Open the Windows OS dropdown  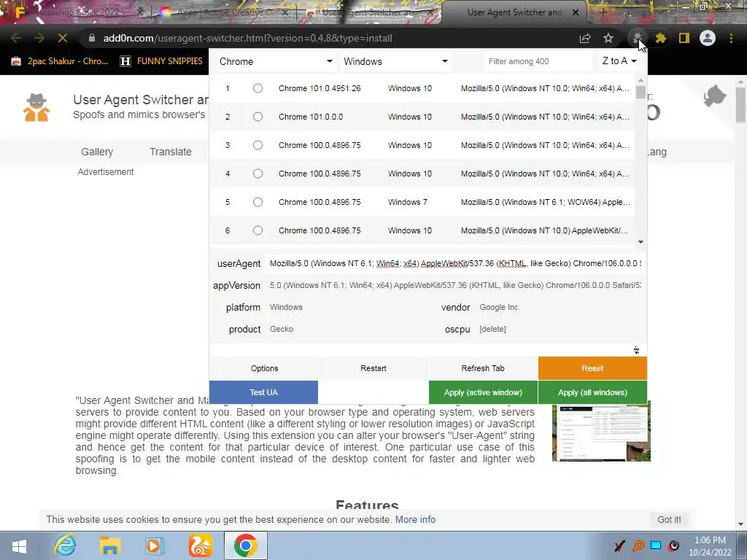click(395, 61)
